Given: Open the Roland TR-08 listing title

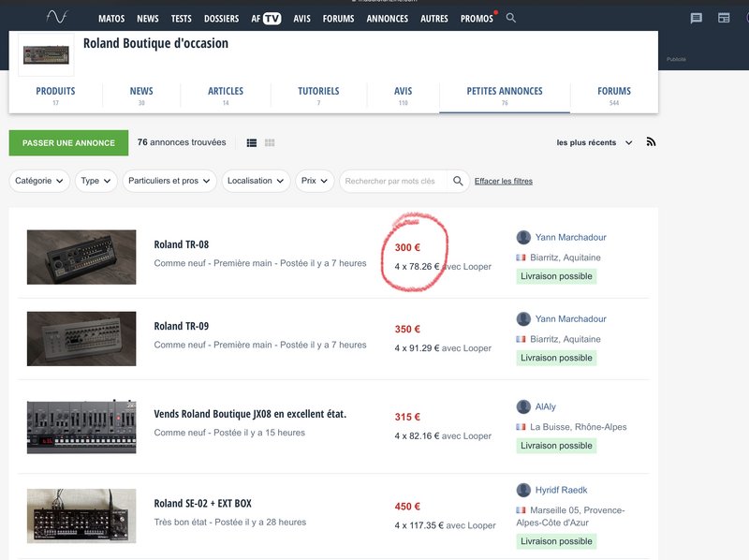Looking at the screenshot, I should click(x=181, y=244).
